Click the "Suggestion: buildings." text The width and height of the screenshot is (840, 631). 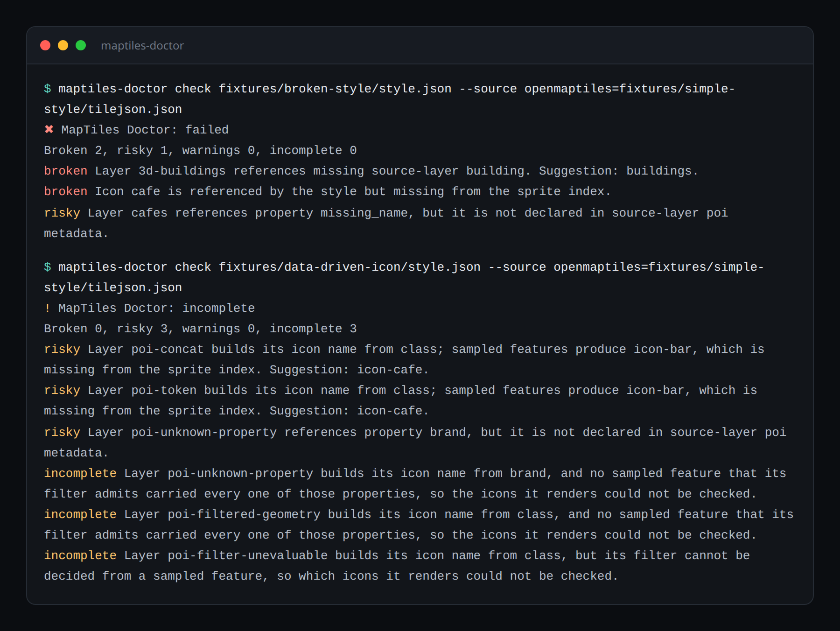click(619, 171)
